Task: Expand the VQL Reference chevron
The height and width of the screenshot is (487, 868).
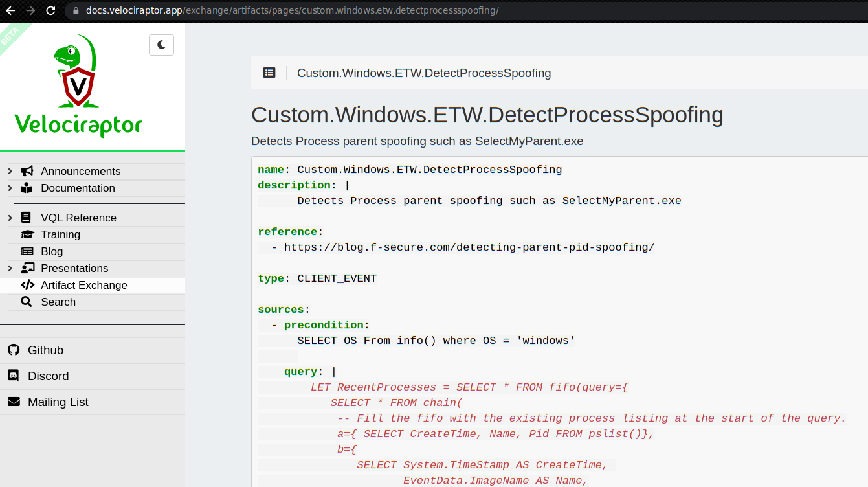Action: coord(10,218)
